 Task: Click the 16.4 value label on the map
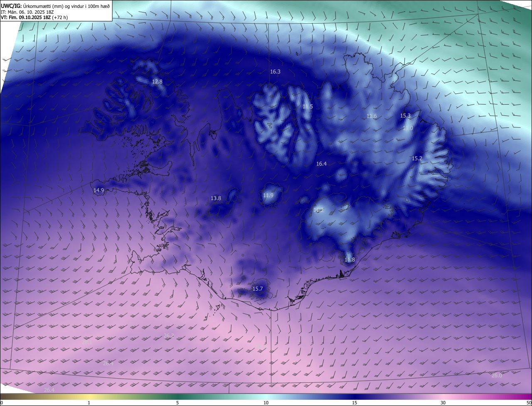(x=321, y=164)
